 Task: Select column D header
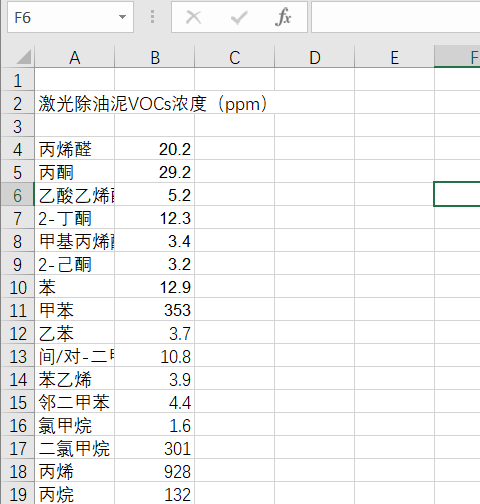(x=315, y=57)
